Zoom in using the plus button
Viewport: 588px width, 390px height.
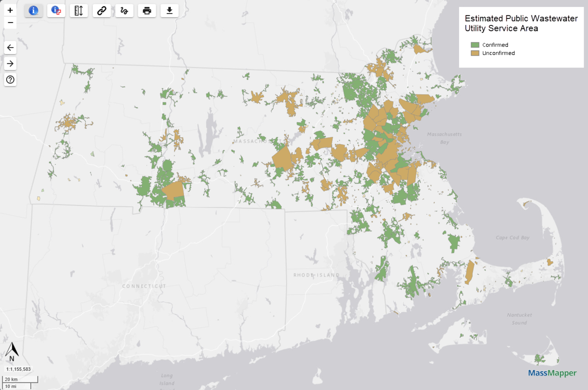10,9
